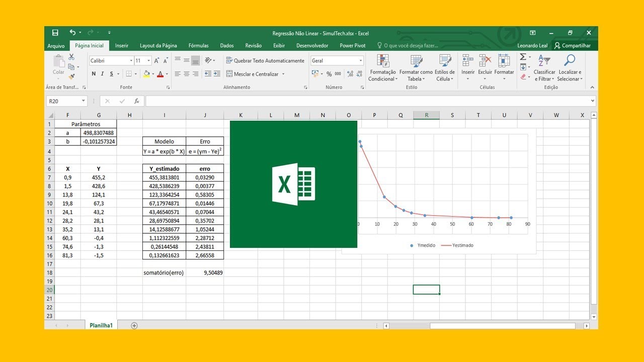
Task: Toggle bold N formatting
Action: pyautogui.click(x=94, y=74)
